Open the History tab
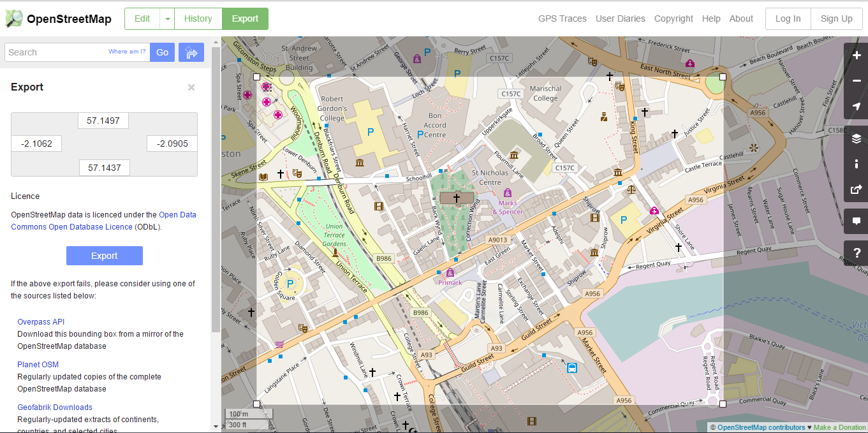Image resolution: width=868 pixels, height=433 pixels. (x=198, y=19)
